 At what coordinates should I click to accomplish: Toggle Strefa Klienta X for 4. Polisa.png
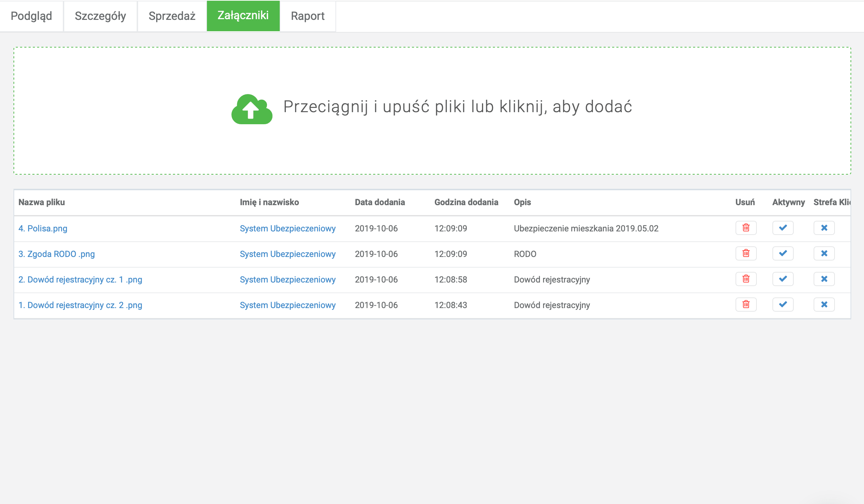(x=824, y=228)
